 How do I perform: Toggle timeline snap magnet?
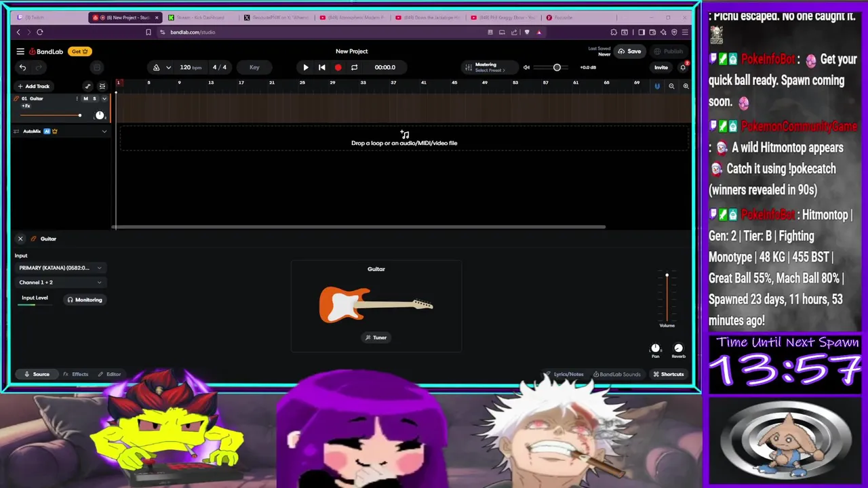(656, 86)
